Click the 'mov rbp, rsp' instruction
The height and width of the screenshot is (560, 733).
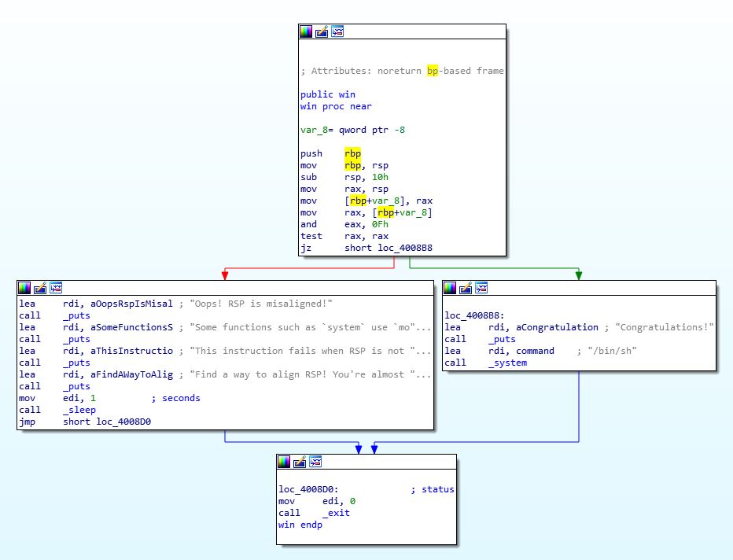[344, 165]
